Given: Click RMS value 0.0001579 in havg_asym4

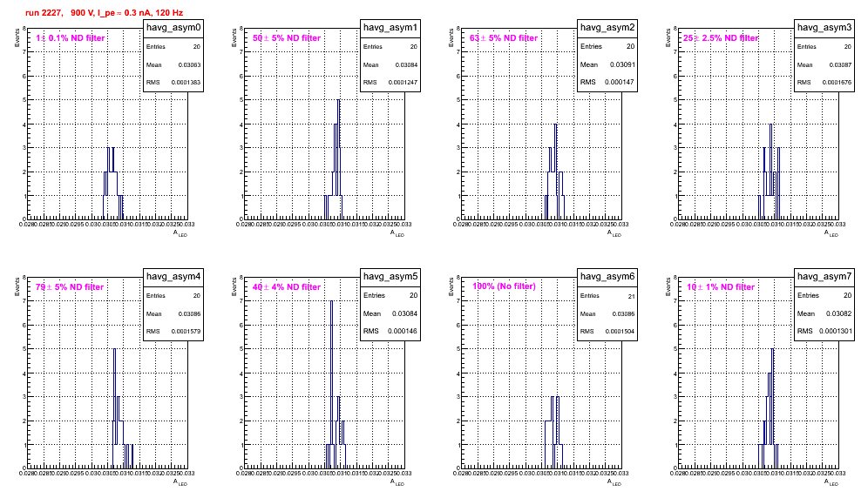Looking at the screenshot, I should 186,332.
